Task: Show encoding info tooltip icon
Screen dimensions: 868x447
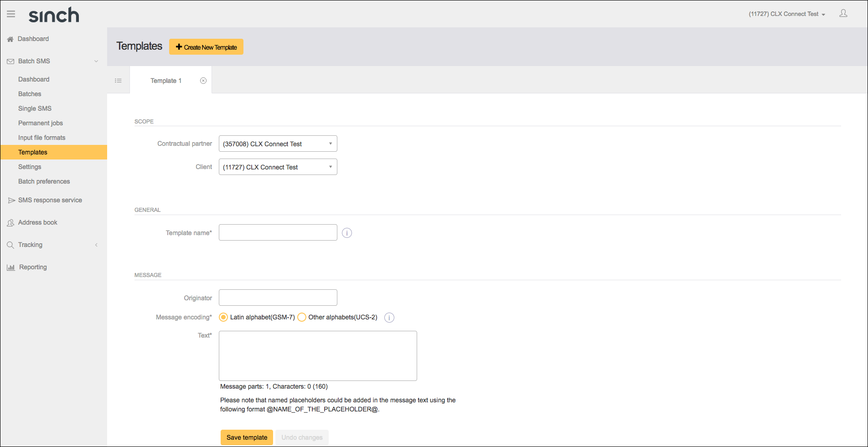Action: click(x=389, y=317)
